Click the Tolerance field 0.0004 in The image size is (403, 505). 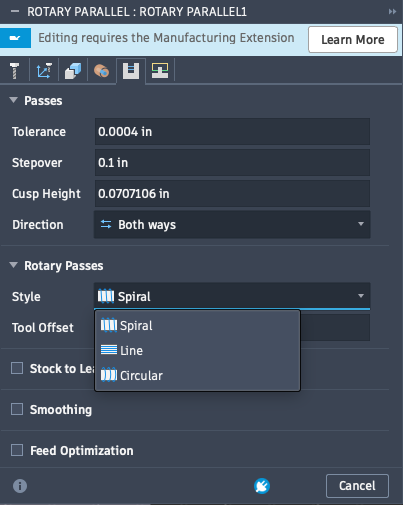232,131
